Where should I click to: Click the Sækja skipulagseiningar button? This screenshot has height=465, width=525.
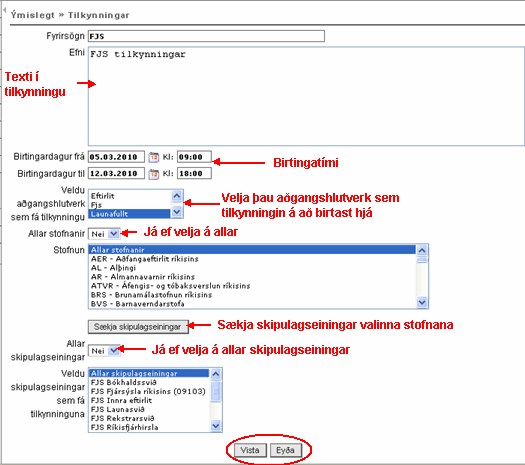pyautogui.click(x=138, y=327)
